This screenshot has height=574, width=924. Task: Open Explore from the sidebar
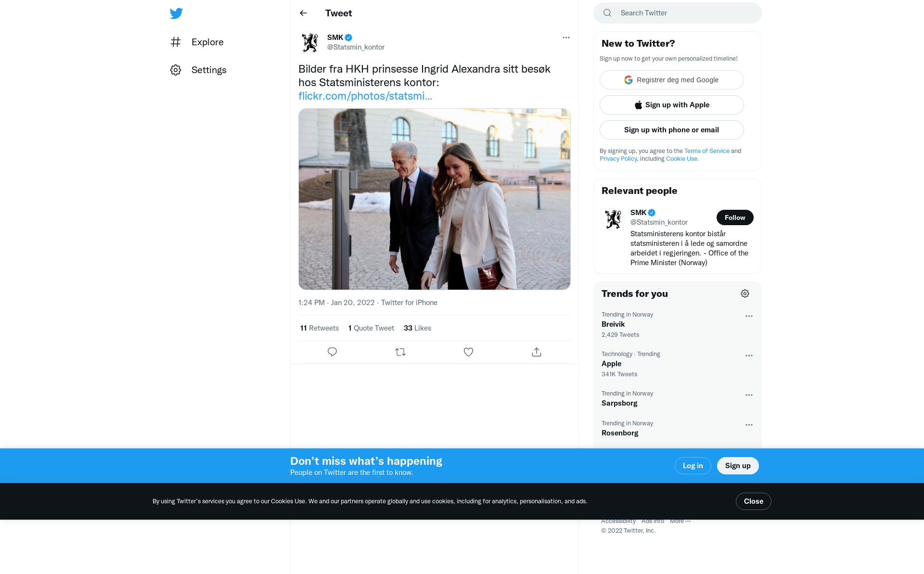pos(197,42)
